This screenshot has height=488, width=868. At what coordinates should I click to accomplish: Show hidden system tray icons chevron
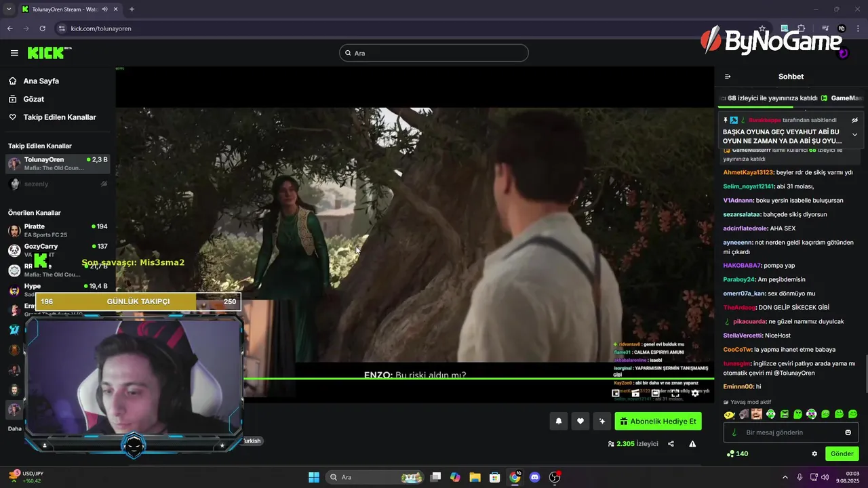(785, 477)
